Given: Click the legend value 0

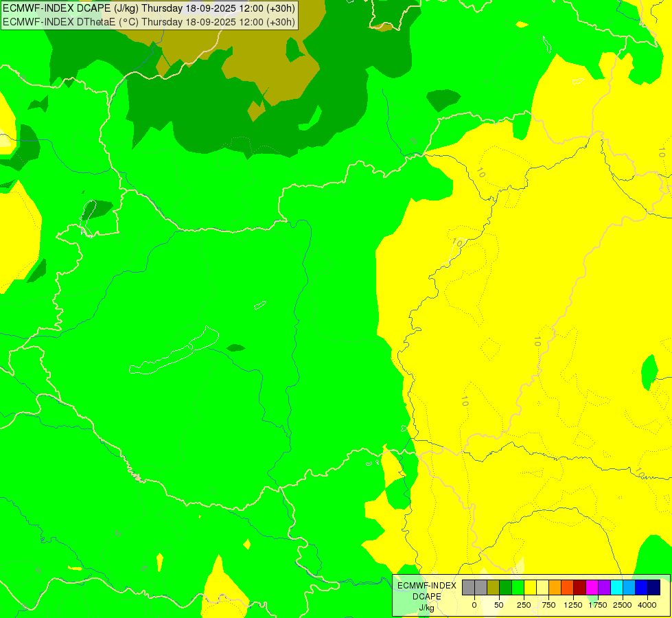Looking at the screenshot, I should click(474, 605).
